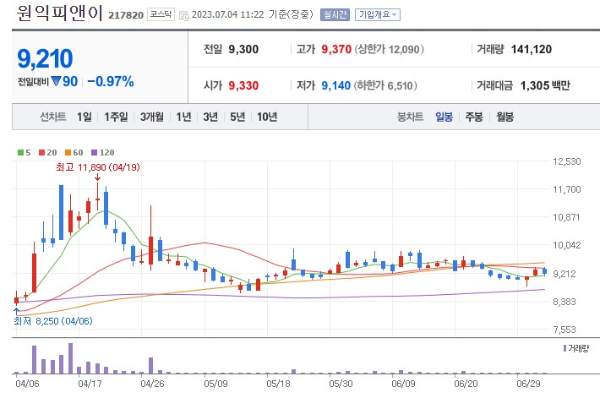Click the 최저 8,250 (04/06) low label
The width and height of the screenshot is (600, 405).
(53, 321)
